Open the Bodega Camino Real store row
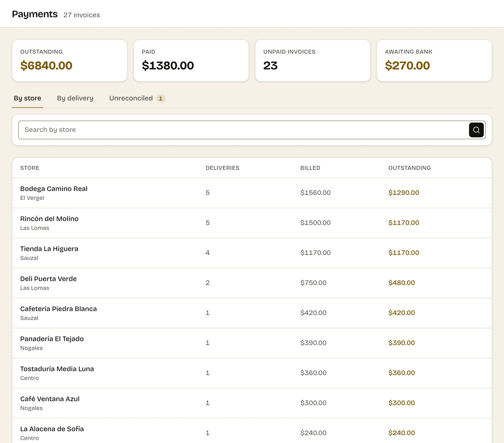Screen dimensions: 504x443 (252, 193)
